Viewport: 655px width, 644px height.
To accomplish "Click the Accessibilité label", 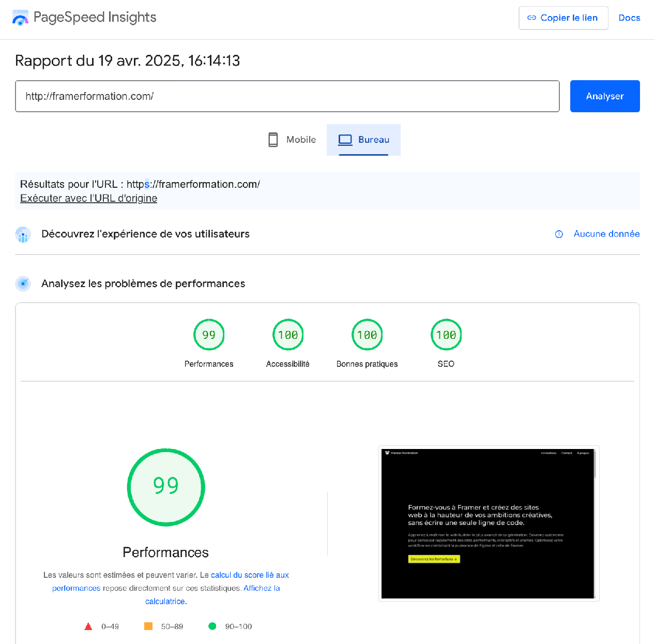I will pos(288,364).
